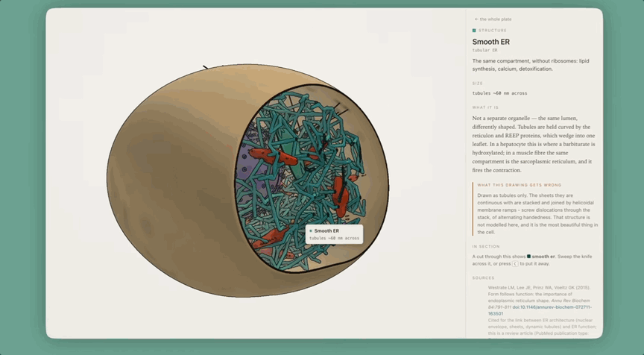Viewport: 644px width, 355px height.
Task: Click the bold "smooth er" text
Action: (543, 257)
